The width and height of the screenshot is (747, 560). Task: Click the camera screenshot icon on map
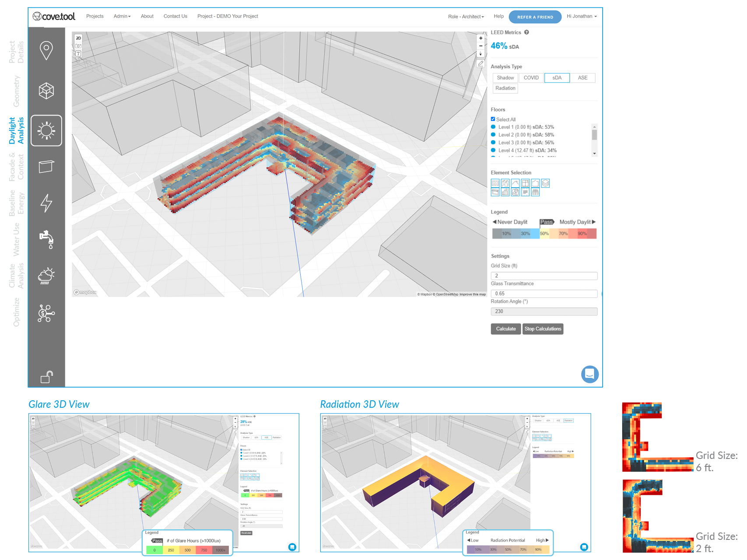click(78, 46)
